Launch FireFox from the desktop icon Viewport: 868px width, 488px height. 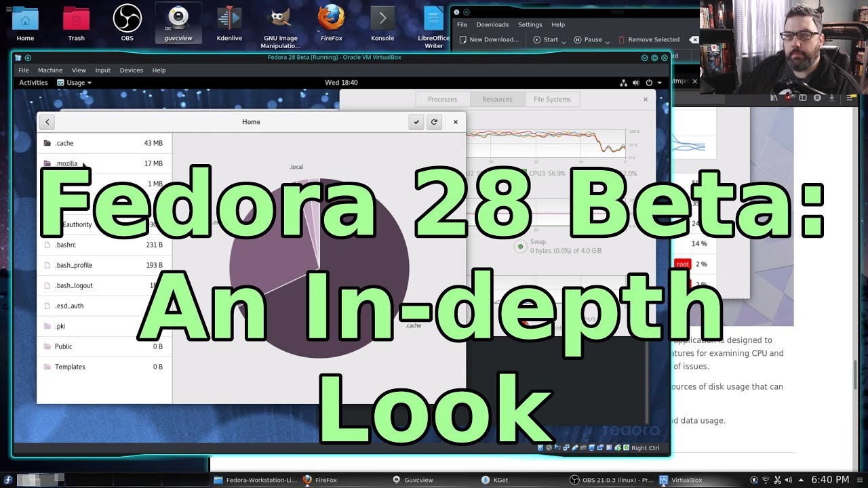click(331, 24)
